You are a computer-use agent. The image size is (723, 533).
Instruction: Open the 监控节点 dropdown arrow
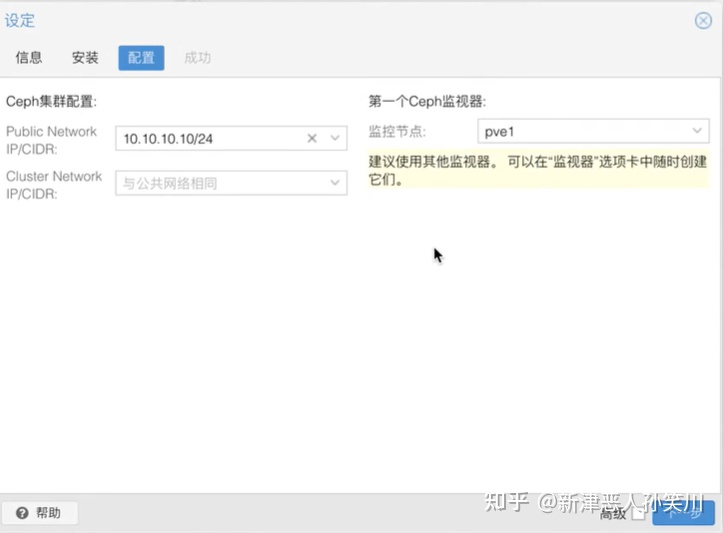(697, 131)
